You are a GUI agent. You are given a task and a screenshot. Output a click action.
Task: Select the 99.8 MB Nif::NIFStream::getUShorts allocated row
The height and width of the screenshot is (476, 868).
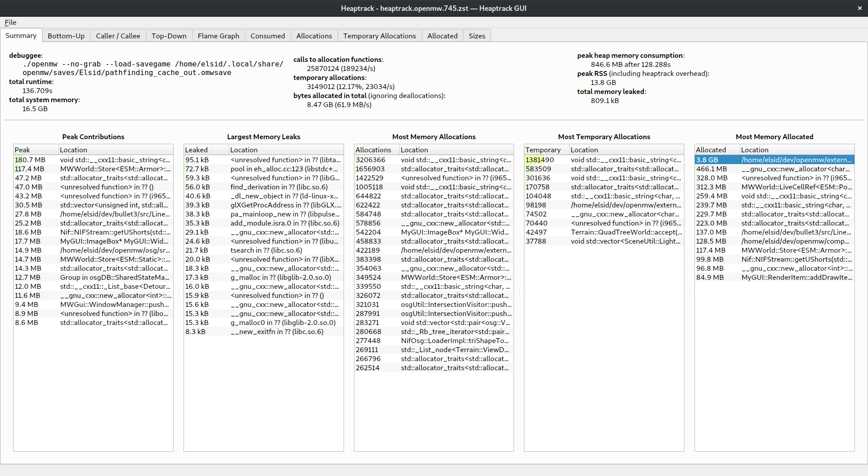[x=774, y=259]
